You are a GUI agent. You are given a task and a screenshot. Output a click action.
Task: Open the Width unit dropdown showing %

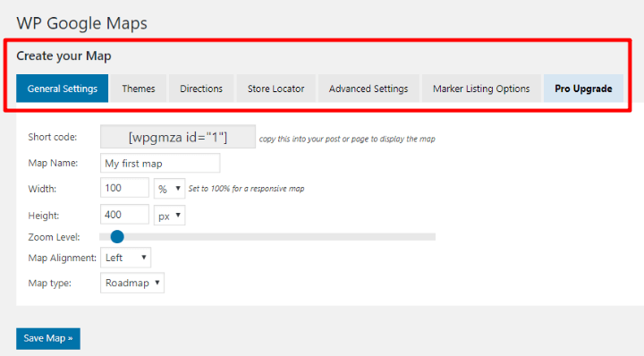coord(170,189)
